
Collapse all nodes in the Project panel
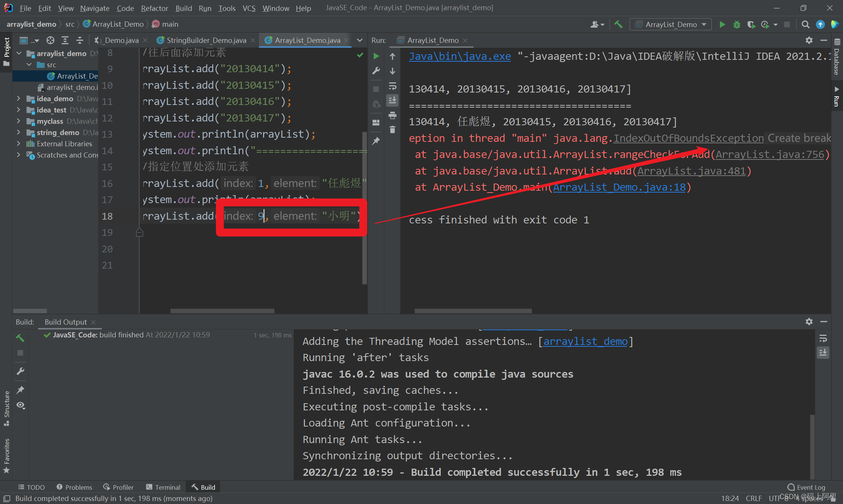coord(79,40)
